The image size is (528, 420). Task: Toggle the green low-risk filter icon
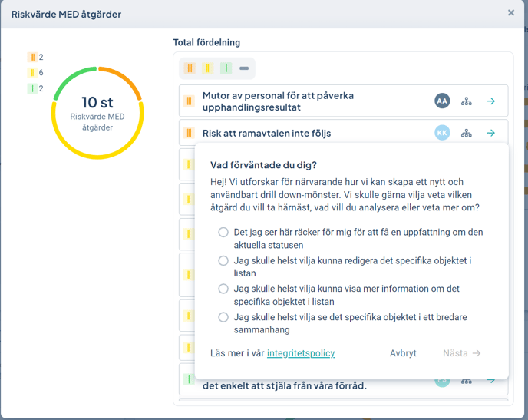(226, 68)
